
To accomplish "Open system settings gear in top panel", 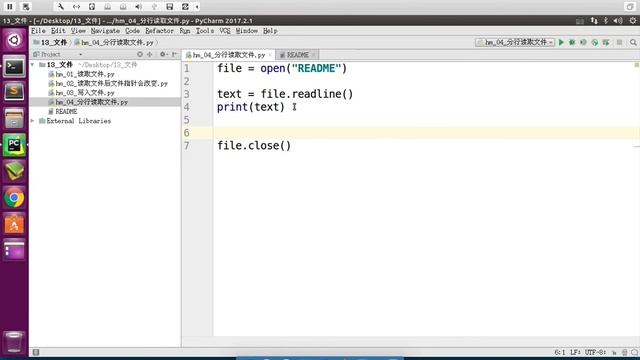I will click(x=633, y=21).
